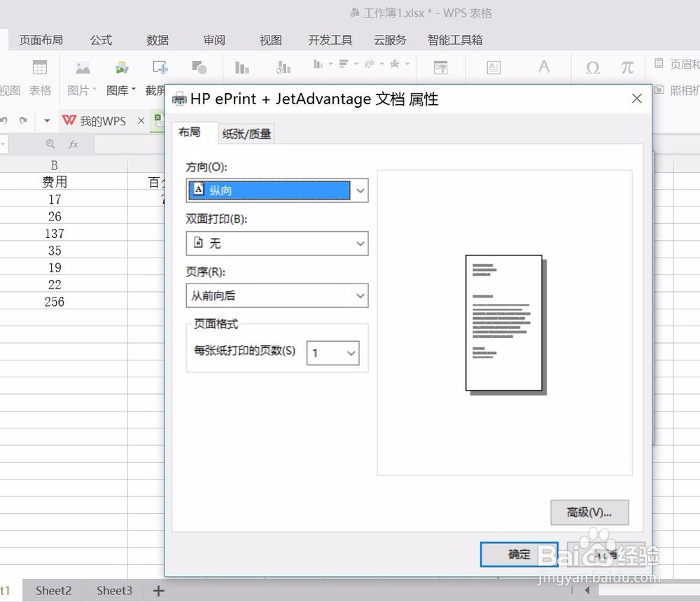Click the 表格 table icon

40,67
